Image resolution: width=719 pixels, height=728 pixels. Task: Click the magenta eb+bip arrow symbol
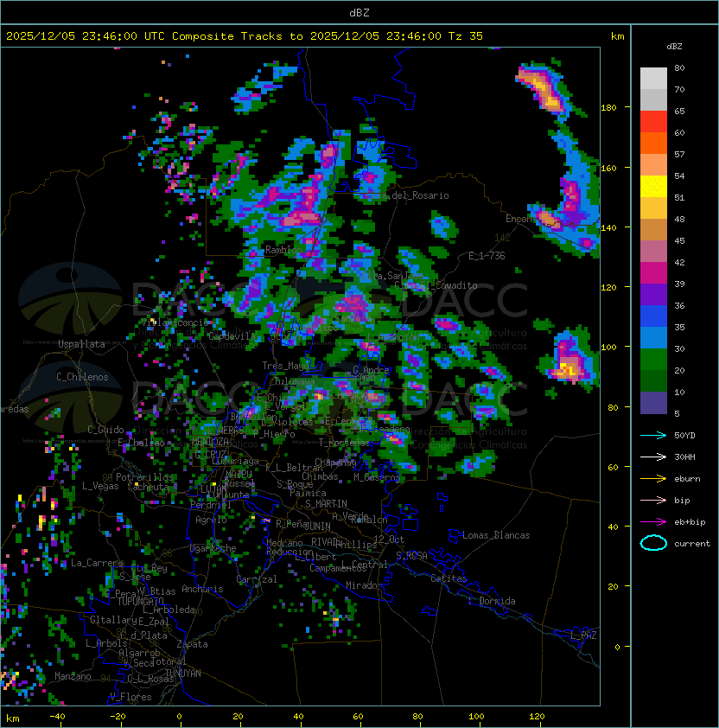[653, 522]
